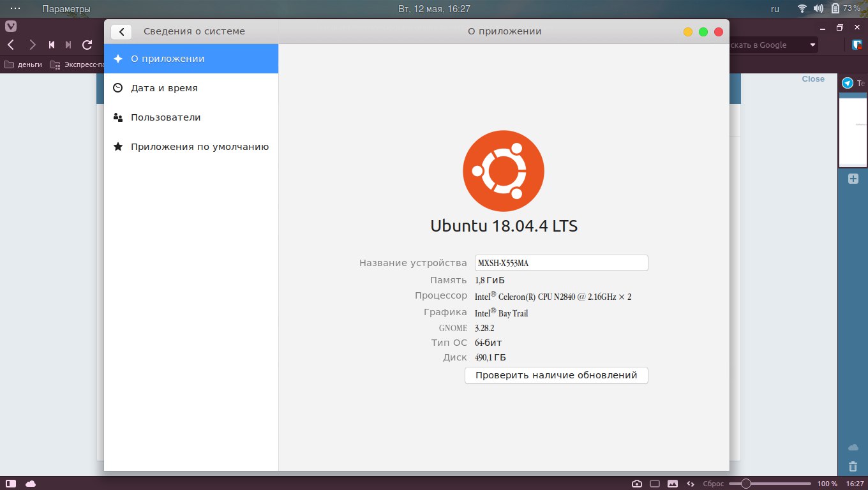Open the top panel date and time
868x490 pixels.
coord(434,9)
